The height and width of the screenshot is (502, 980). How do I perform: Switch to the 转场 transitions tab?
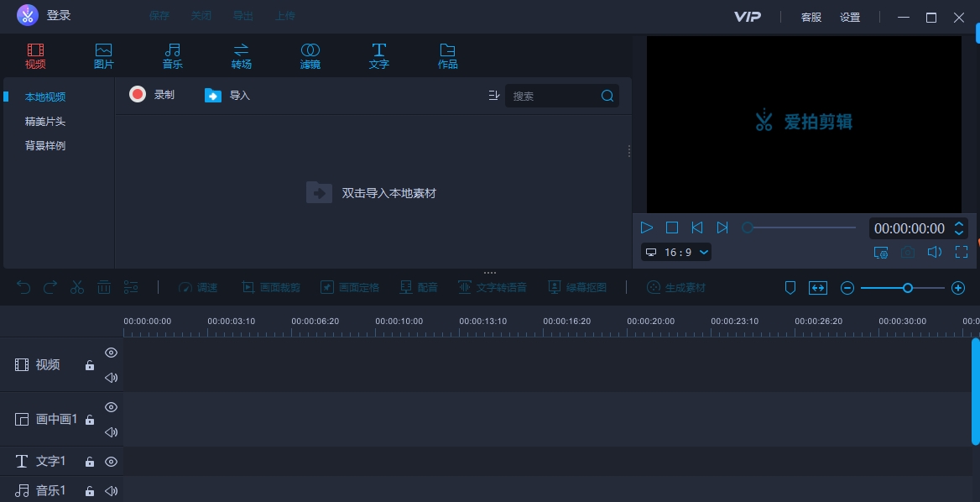pos(242,55)
